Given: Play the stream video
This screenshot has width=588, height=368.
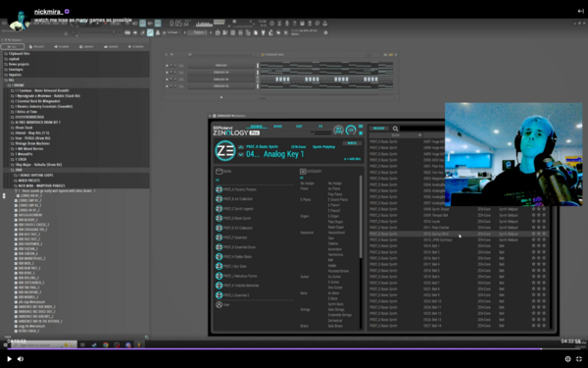Looking at the screenshot, I should click(x=10, y=359).
